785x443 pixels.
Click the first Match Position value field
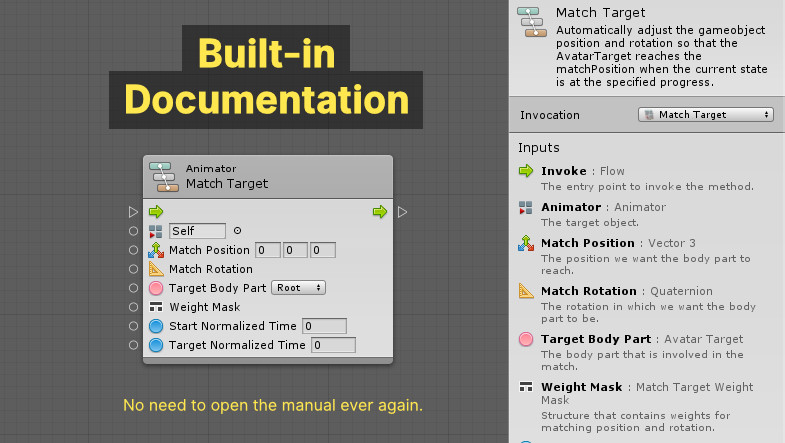pyautogui.click(x=267, y=250)
